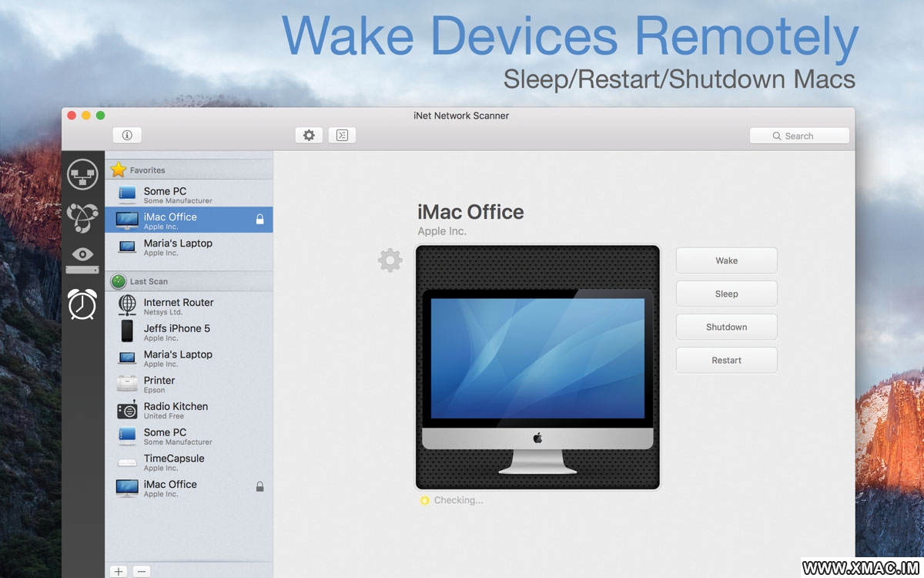
Task: Open device options gear beside iMac image
Action: pos(390,260)
